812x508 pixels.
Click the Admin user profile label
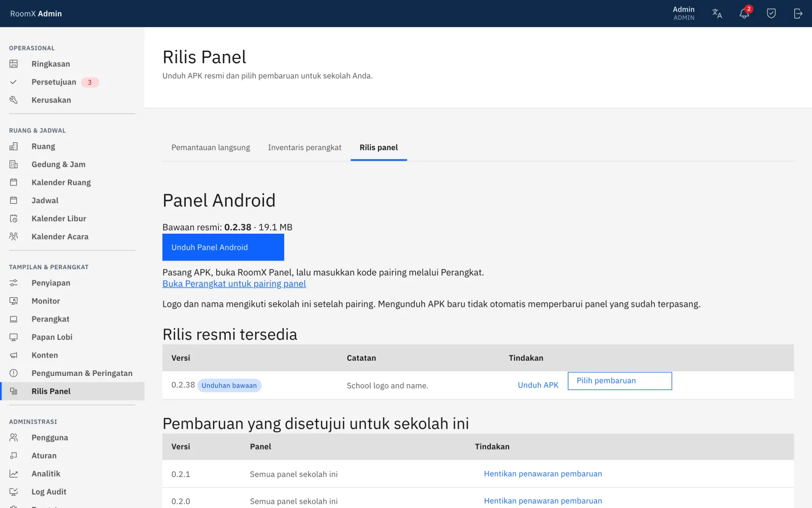(684, 13)
